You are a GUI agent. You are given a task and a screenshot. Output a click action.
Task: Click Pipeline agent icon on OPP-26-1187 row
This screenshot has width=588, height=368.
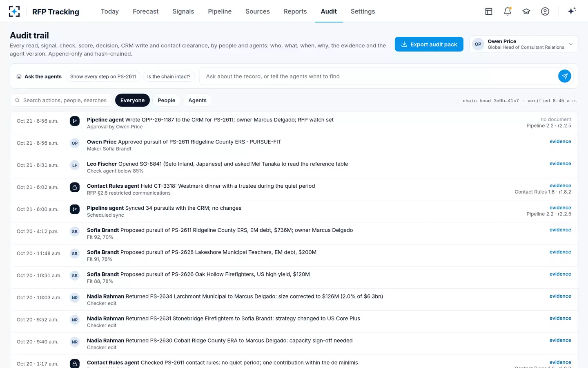(x=75, y=121)
